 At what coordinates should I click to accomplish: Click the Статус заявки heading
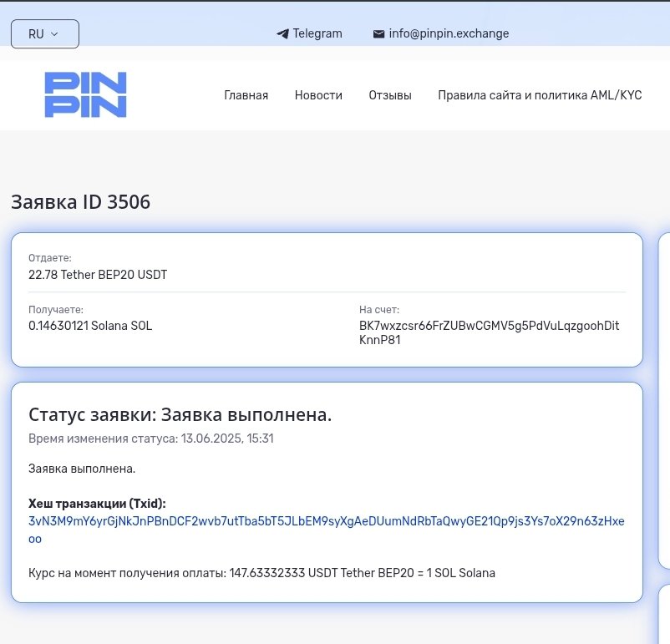click(180, 415)
